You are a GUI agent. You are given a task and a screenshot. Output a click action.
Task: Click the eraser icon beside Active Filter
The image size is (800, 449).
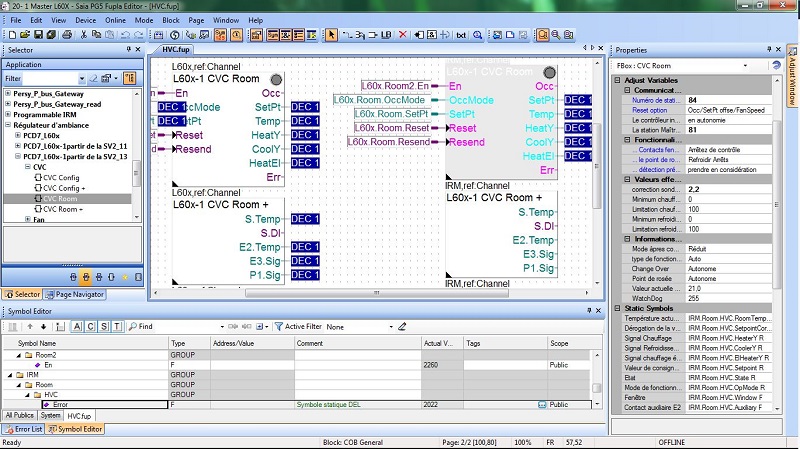click(402, 326)
